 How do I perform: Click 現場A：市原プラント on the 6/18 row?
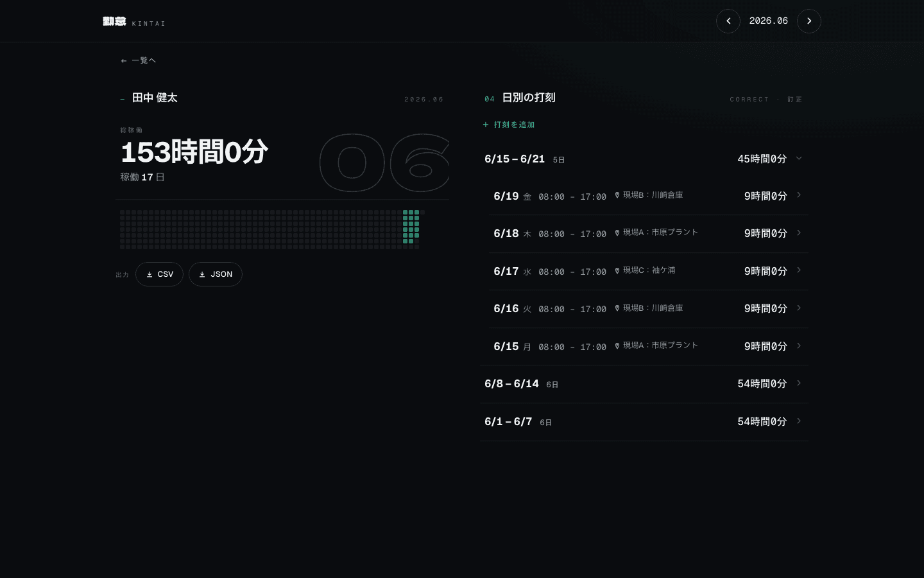click(x=661, y=232)
